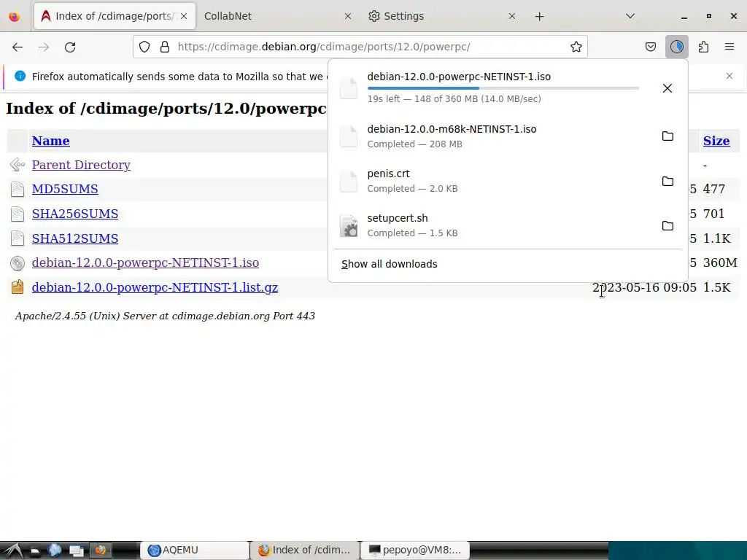Click the archive icon beside list.gz
Screen dimensions: 747x560
point(18,287)
